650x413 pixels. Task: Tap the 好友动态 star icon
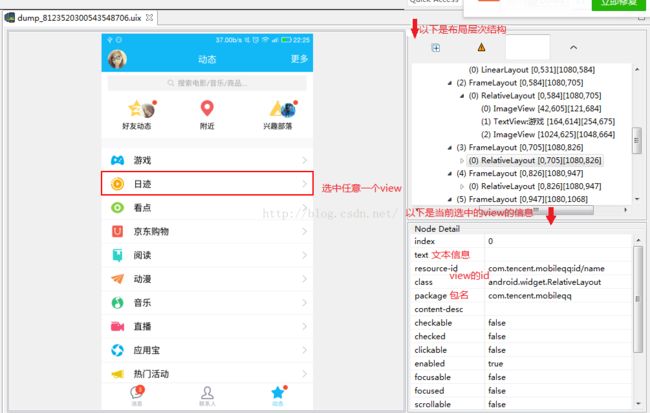coord(142,109)
